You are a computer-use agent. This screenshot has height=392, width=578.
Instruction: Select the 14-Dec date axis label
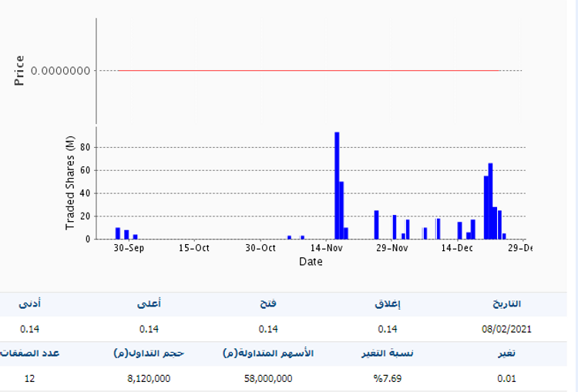457,248
